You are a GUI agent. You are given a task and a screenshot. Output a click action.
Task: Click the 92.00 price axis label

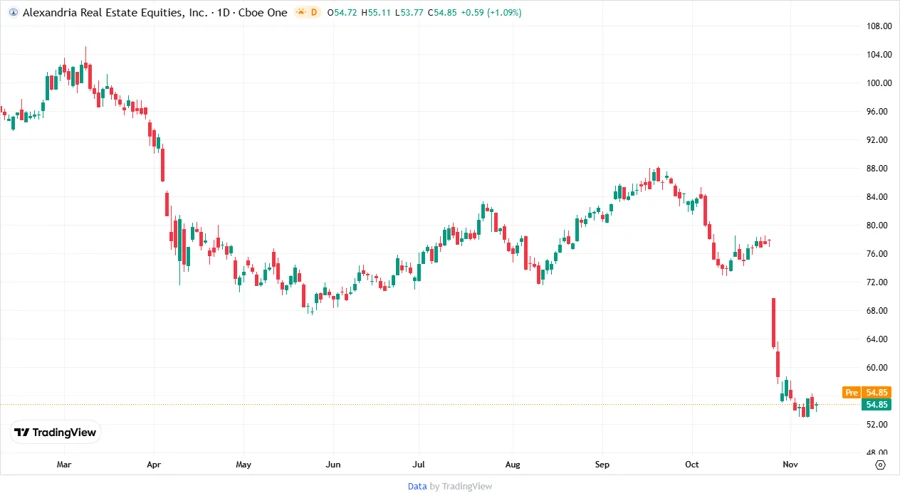click(x=879, y=139)
